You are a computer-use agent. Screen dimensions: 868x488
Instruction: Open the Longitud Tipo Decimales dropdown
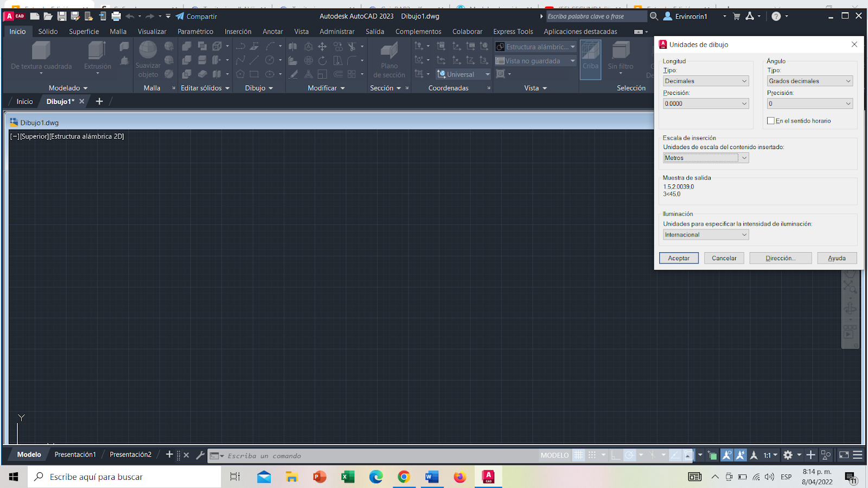click(x=706, y=81)
